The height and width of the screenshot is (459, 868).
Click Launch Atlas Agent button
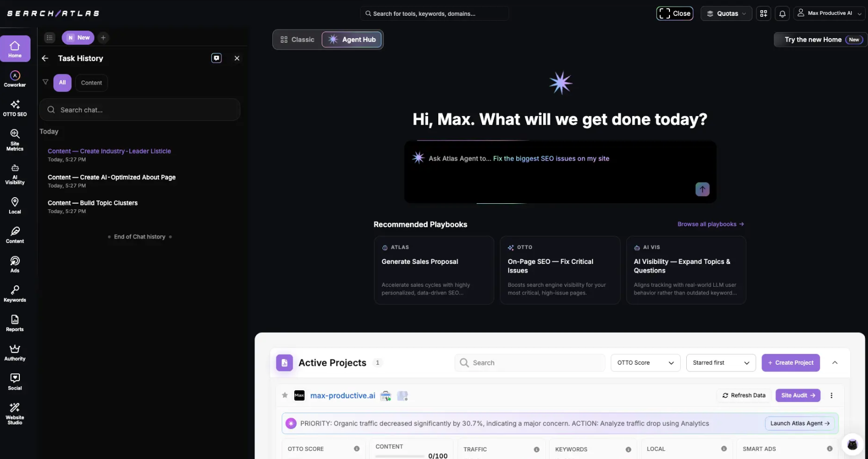(800, 423)
